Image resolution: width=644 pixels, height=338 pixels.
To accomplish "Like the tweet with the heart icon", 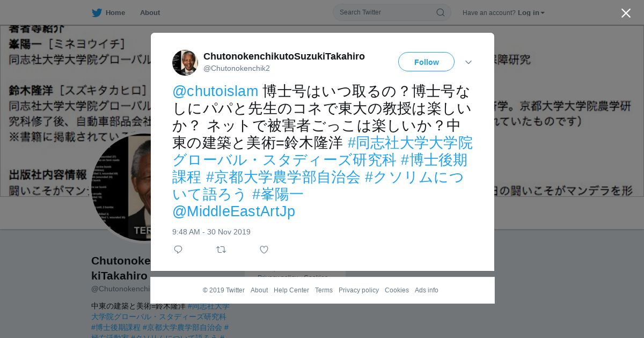I will tap(264, 249).
